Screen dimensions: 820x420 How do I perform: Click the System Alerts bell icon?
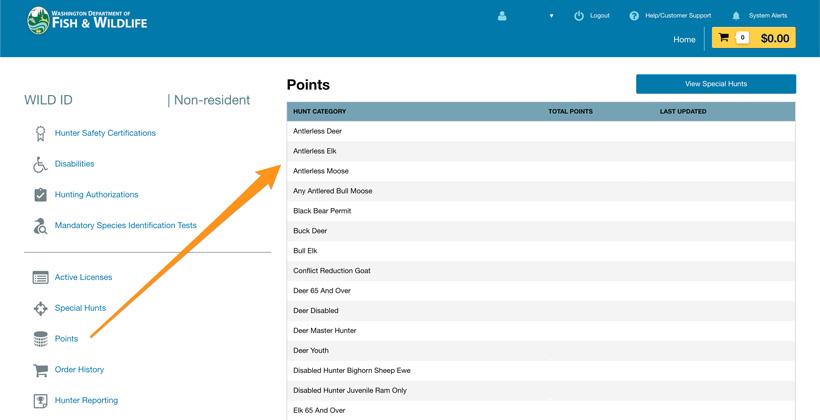click(736, 16)
